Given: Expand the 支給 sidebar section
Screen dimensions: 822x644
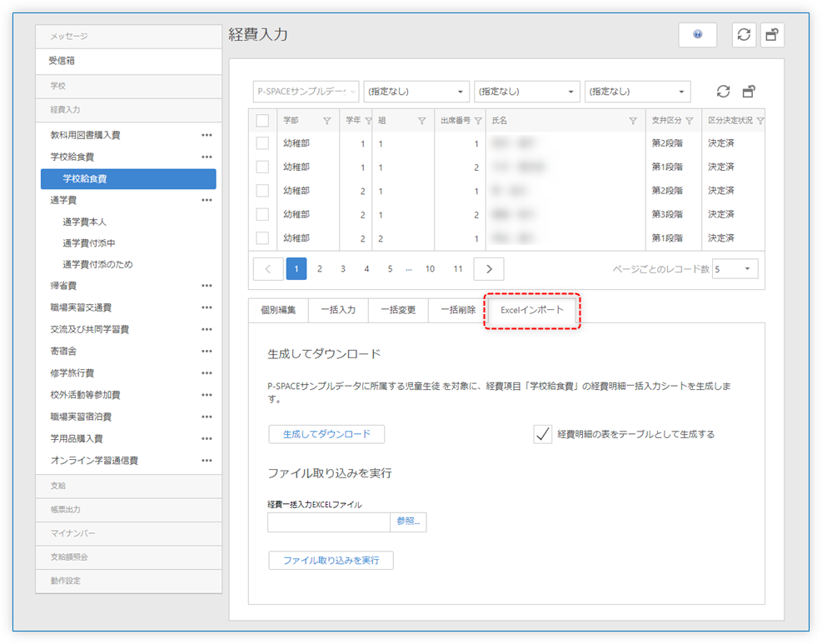Looking at the screenshot, I should 128,486.
